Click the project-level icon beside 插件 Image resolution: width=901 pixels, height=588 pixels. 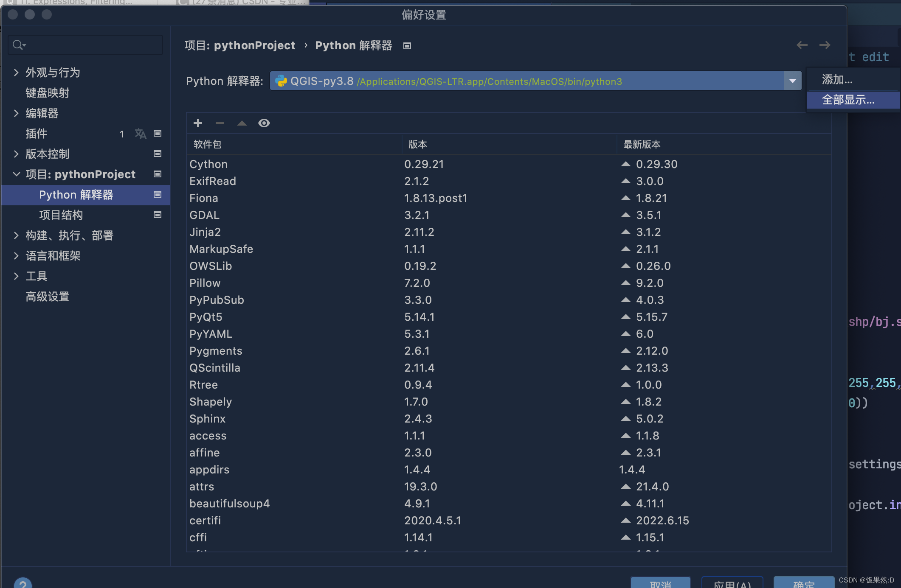158,134
